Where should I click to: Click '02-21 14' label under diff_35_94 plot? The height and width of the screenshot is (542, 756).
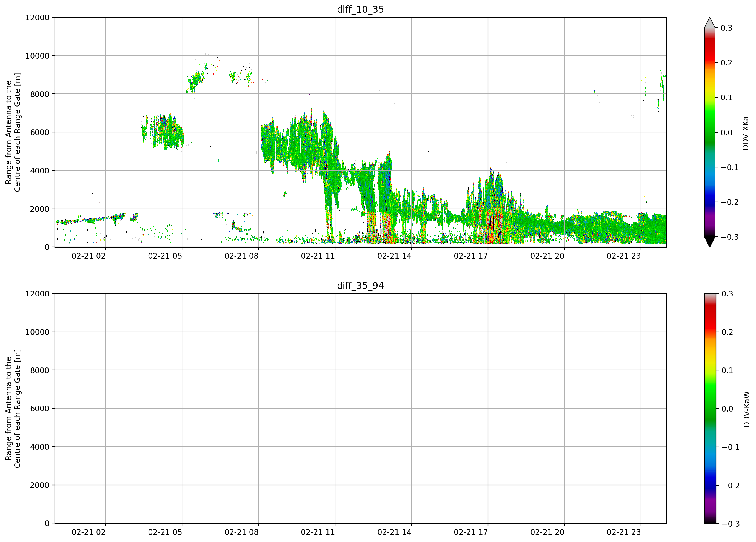[394, 532]
